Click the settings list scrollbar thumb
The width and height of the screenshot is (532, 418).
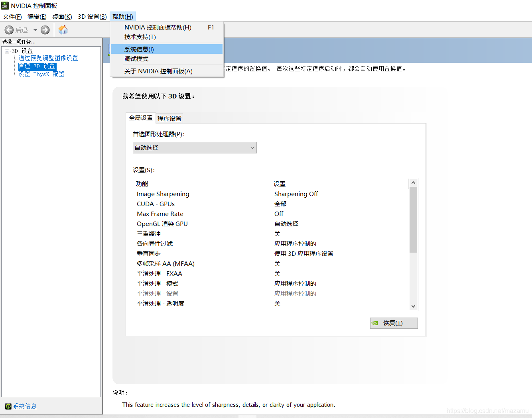[413, 220]
